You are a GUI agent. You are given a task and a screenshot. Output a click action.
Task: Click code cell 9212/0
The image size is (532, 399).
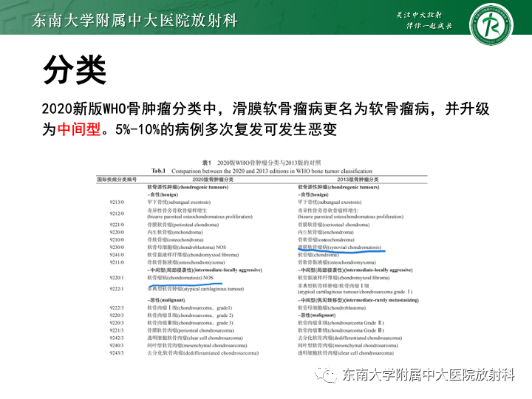tap(117, 214)
